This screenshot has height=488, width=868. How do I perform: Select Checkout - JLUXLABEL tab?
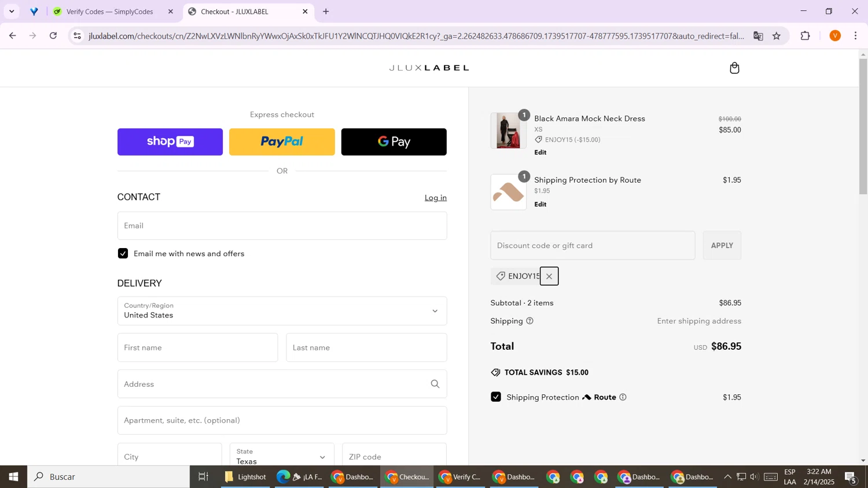(x=249, y=12)
